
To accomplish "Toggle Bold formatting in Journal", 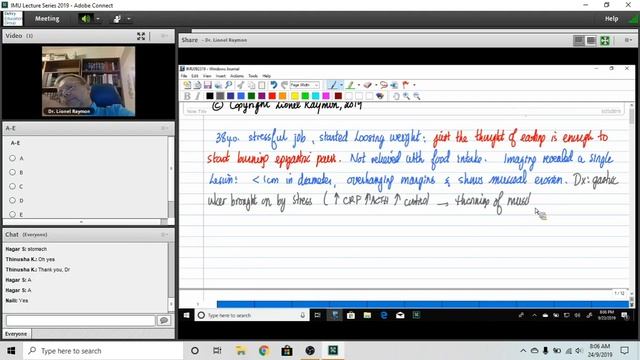I will click(187, 96).
